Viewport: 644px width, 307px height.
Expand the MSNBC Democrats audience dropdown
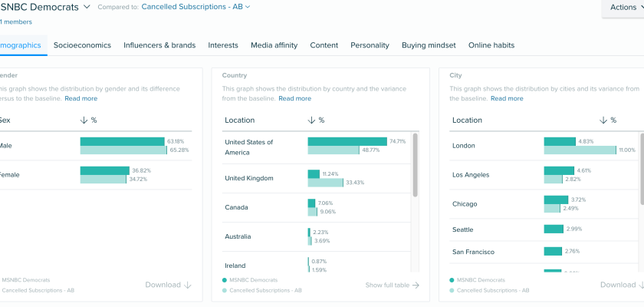(x=87, y=7)
